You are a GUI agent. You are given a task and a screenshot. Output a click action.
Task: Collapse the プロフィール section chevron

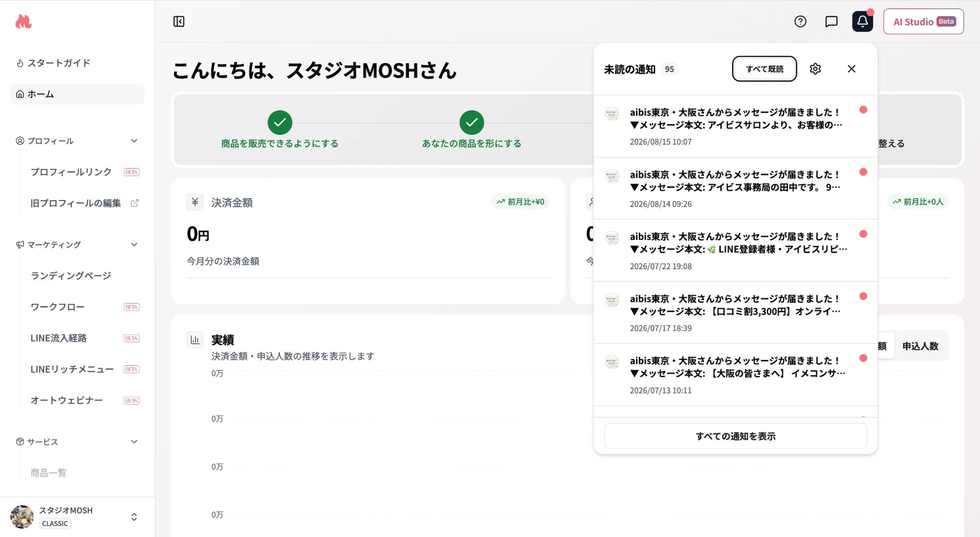134,141
